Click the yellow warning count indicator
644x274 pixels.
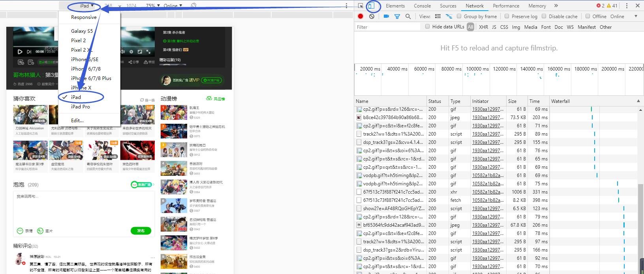click(612, 6)
